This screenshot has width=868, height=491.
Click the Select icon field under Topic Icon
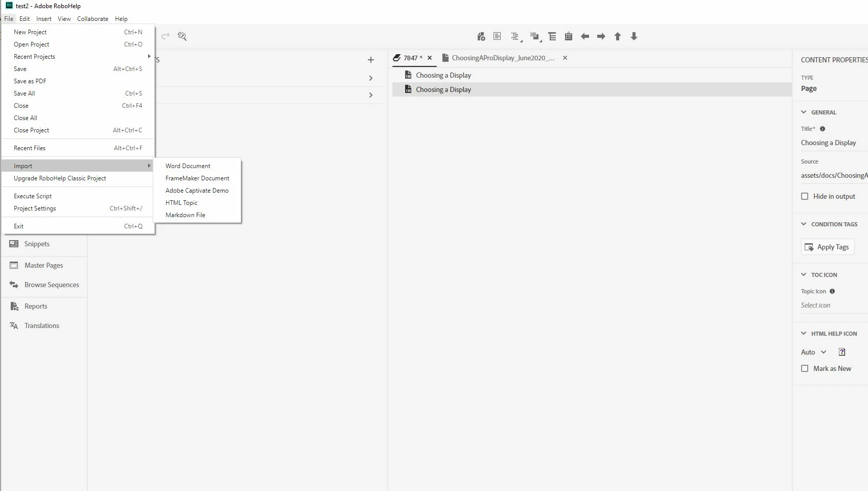pyautogui.click(x=834, y=306)
